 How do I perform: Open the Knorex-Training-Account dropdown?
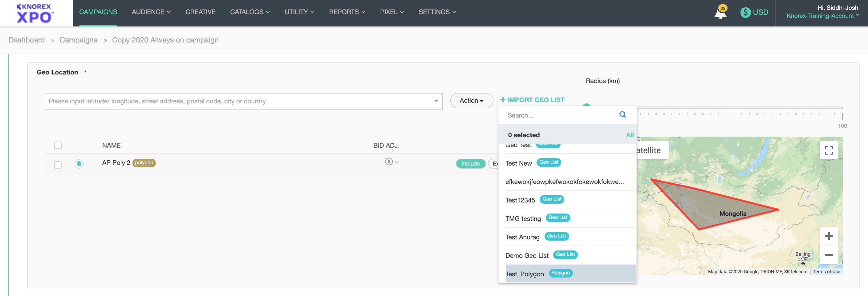click(x=822, y=16)
